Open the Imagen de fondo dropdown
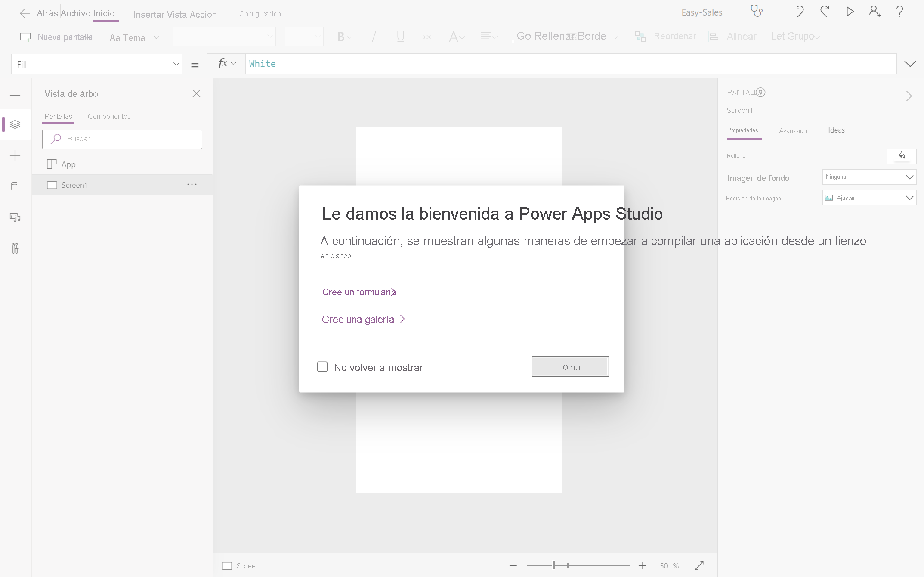 (869, 177)
